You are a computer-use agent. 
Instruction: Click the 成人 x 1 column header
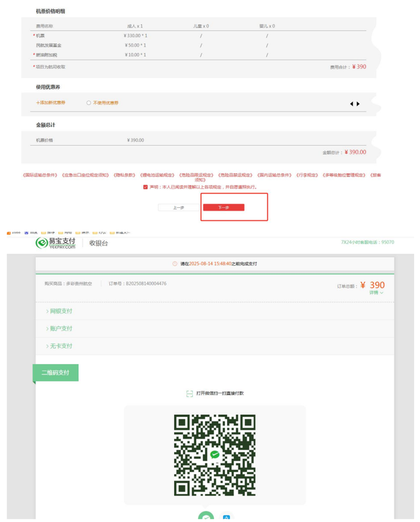click(135, 26)
